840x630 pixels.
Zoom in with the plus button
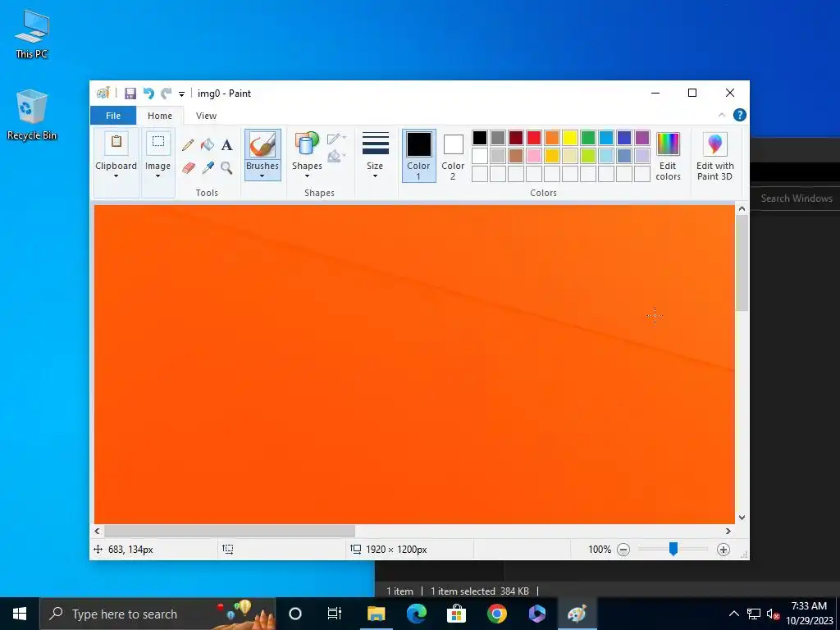724,550
